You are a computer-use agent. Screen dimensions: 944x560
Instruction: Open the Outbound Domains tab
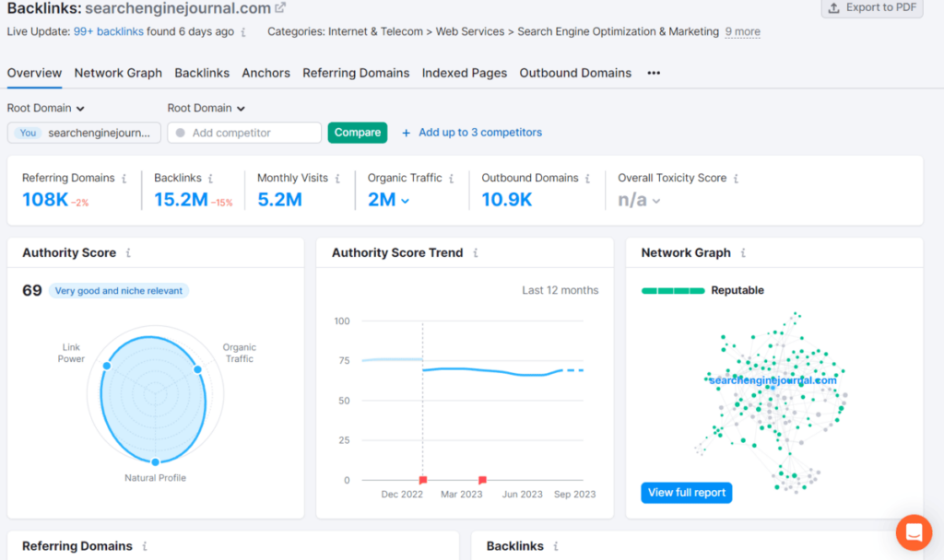click(x=575, y=73)
